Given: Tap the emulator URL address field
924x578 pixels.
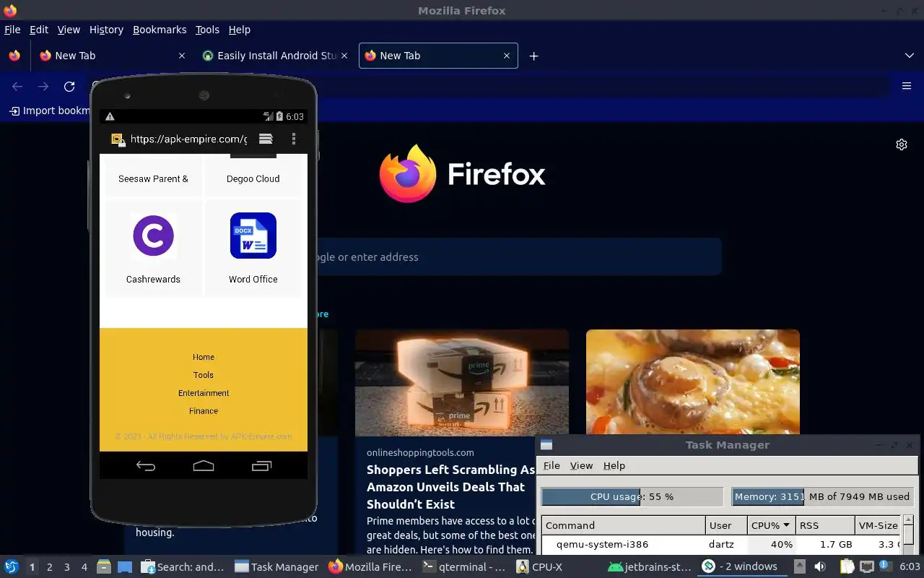Looking at the screenshot, I should tap(189, 139).
